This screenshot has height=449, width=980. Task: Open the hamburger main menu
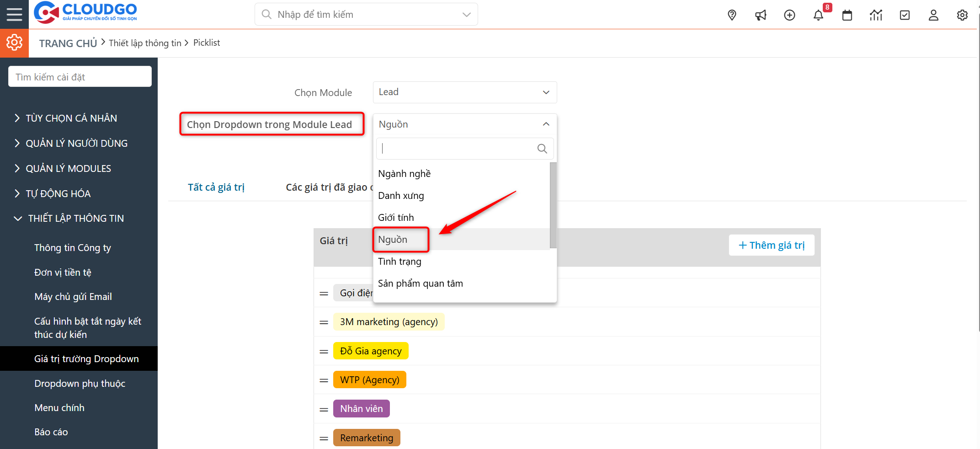click(14, 15)
